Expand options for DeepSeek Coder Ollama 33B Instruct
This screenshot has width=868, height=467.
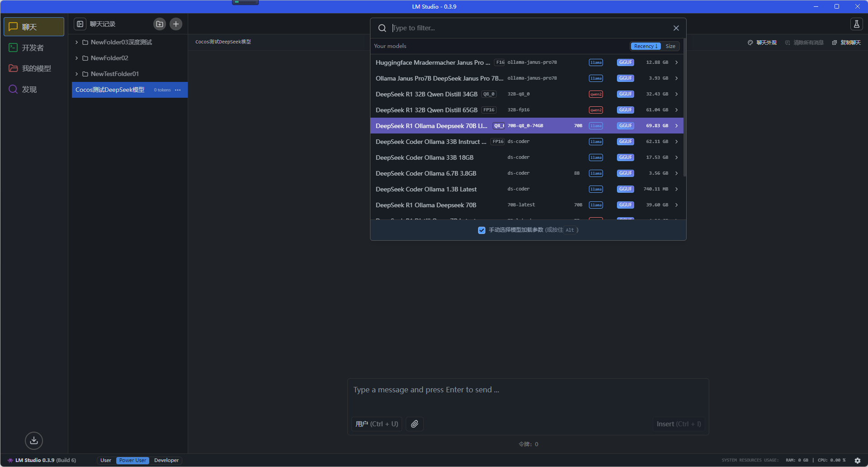pos(676,142)
